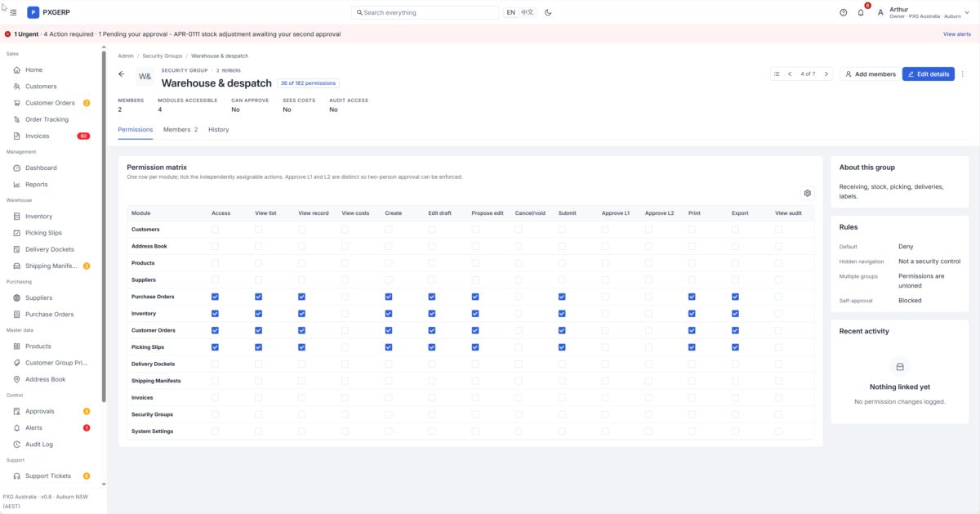Switch to the Members tab
980x514 pixels.
[x=180, y=130]
